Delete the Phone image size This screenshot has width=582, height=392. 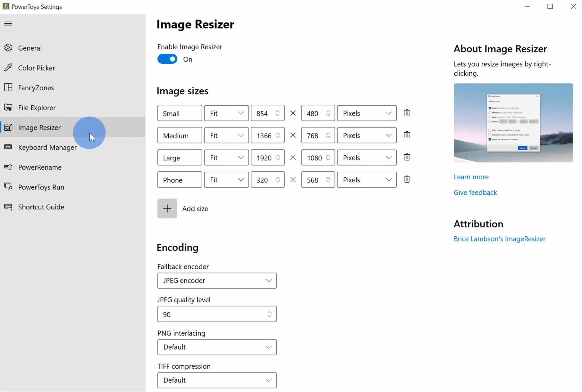pyautogui.click(x=407, y=179)
